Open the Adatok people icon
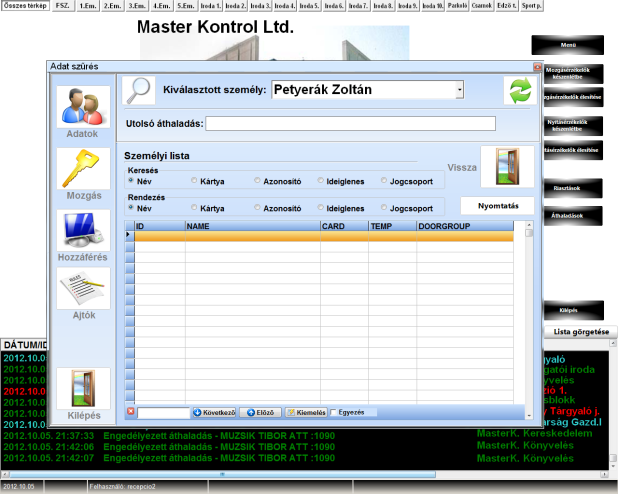This screenshot has width=618, height=494. 83,107
